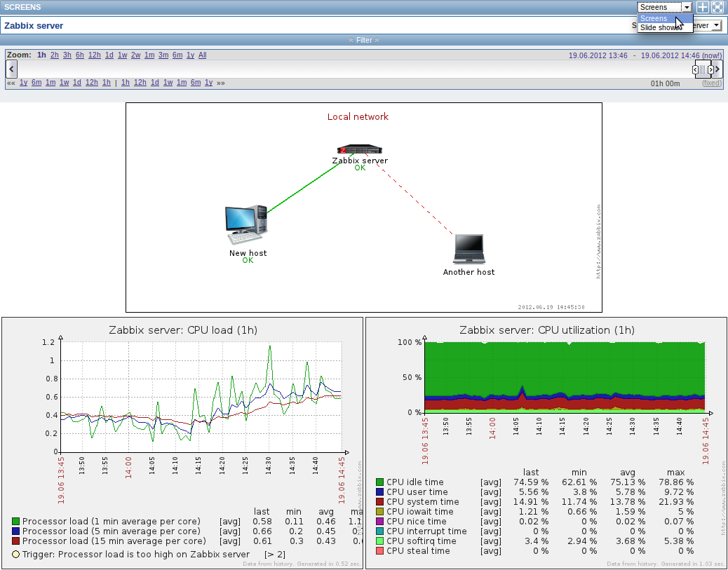Image resolution: width=728 pixels, height=570 pixels.
Task: Click the Zabbix server icon on map
Action: click(x=360, y=149)
